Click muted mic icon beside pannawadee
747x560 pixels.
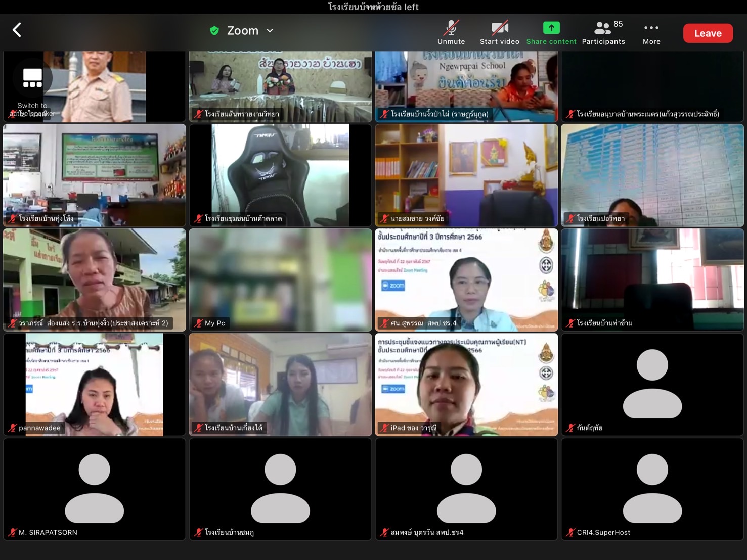click(x=13, y=428)
